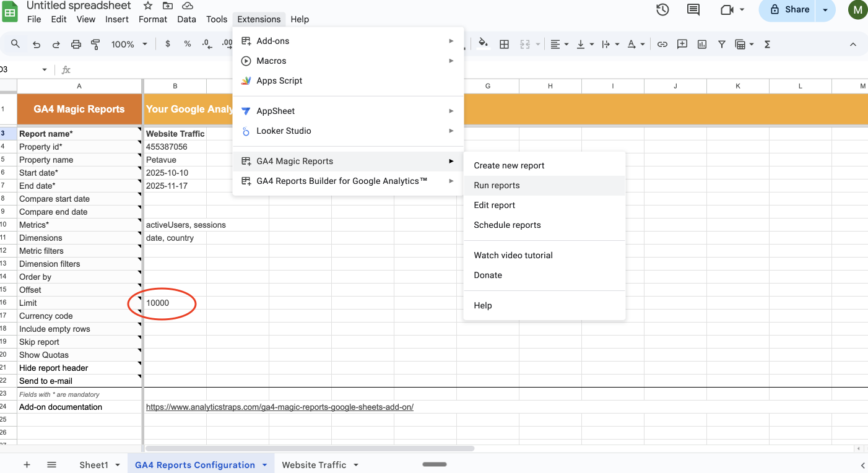Select Schedule reports option
Screen dimensions: 868x473
point(544,225)
